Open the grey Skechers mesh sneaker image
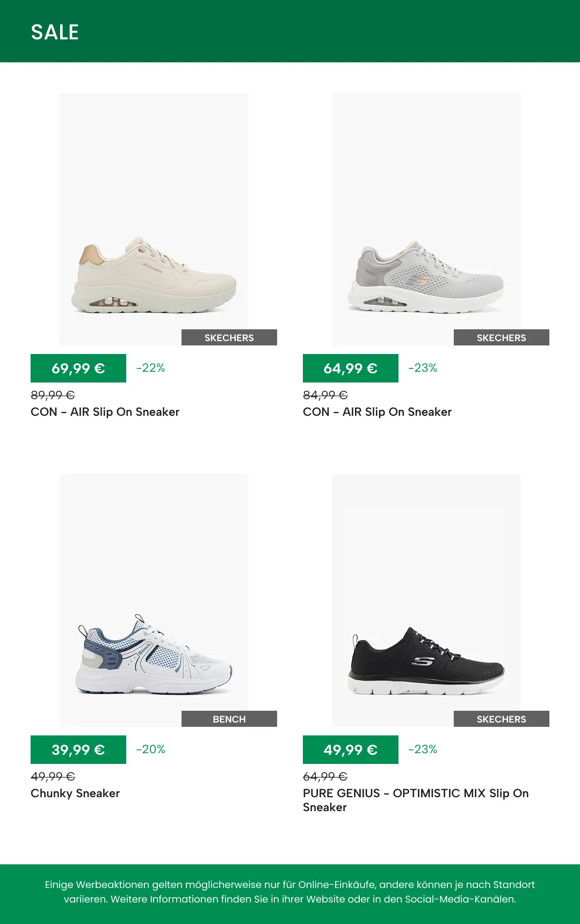 426,219
